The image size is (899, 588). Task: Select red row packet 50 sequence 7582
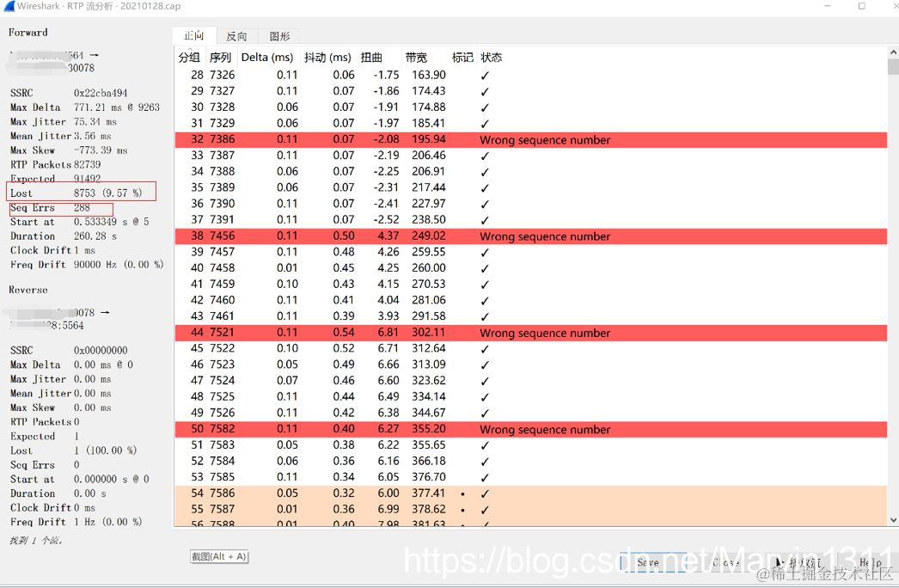531,428
